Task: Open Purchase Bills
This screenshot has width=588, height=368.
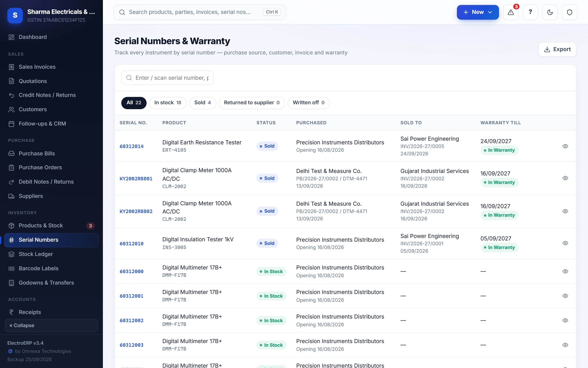Action: [51, 153]
